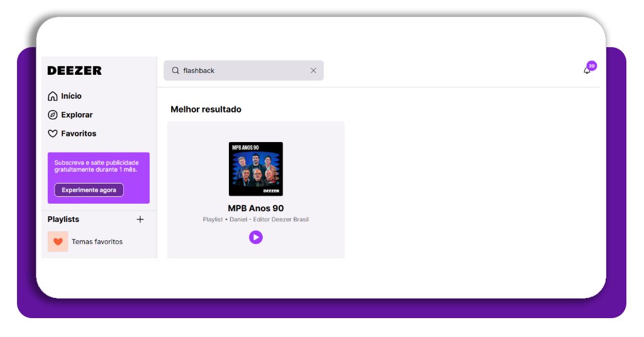Click the subscription promo text
Image resolution: width=644 pixels, height=337 pixels.
coord(96,166)
